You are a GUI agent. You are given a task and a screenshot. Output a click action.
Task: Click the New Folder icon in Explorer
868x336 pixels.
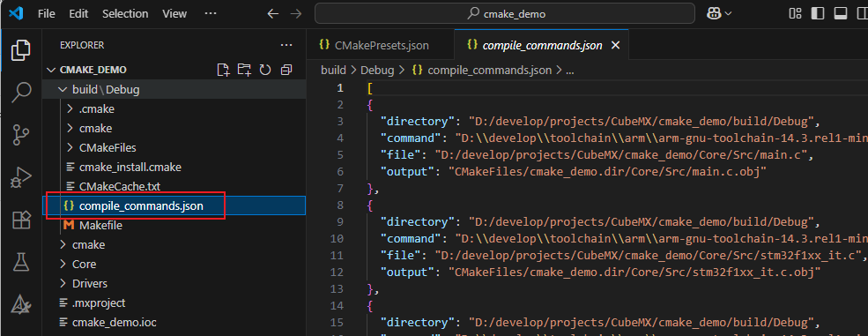point(244,70)
